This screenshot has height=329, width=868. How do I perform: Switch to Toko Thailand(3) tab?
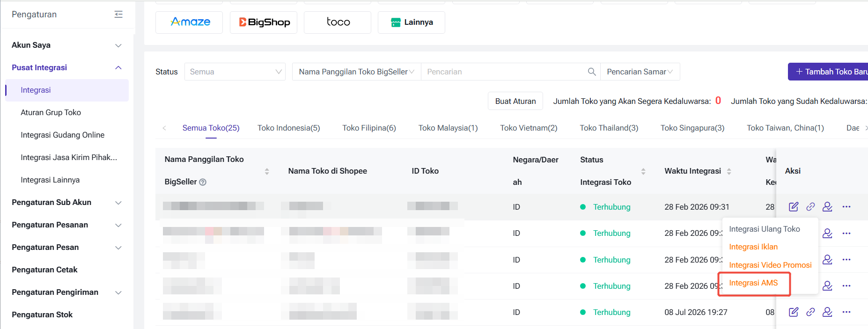(609, 128)
